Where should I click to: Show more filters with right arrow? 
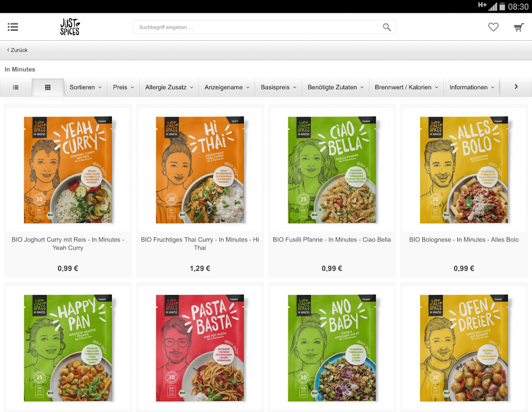(x=516, y=87)
